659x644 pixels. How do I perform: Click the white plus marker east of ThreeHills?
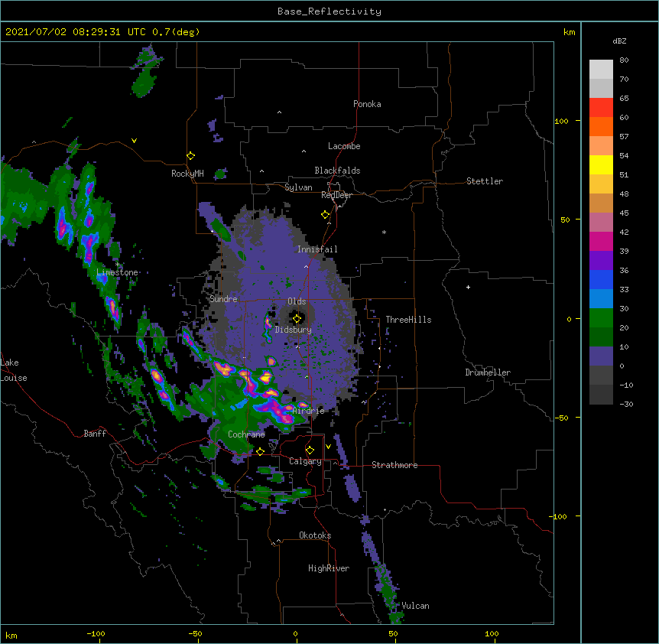coord(468,287)
